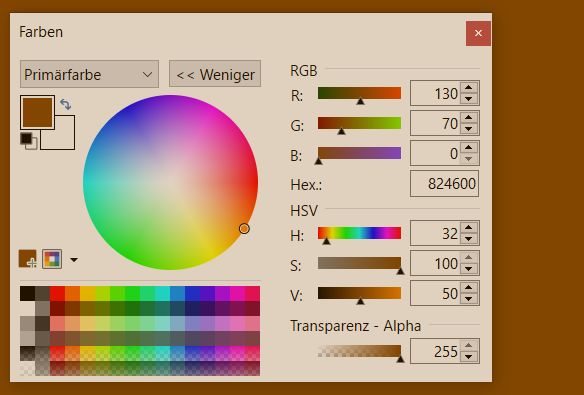Click the Transparenz Alpha slider
Viewport: 584px width, 395px height.
(x=359, y=351)
